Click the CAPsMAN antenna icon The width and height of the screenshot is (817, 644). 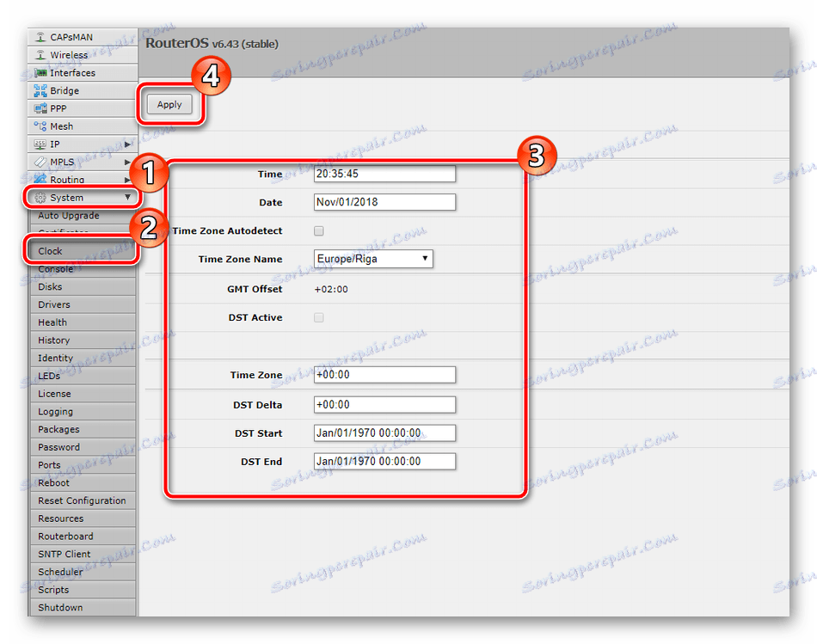(x=40, y=37)
